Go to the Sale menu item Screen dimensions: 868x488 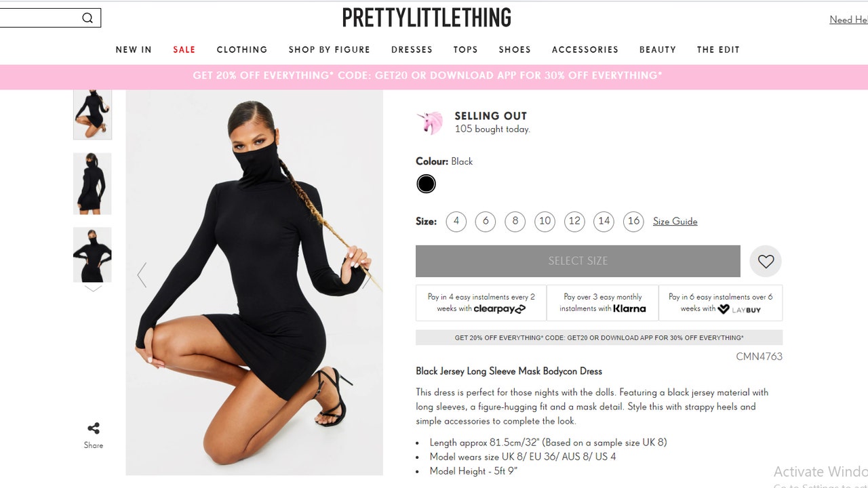click(184, 49)
